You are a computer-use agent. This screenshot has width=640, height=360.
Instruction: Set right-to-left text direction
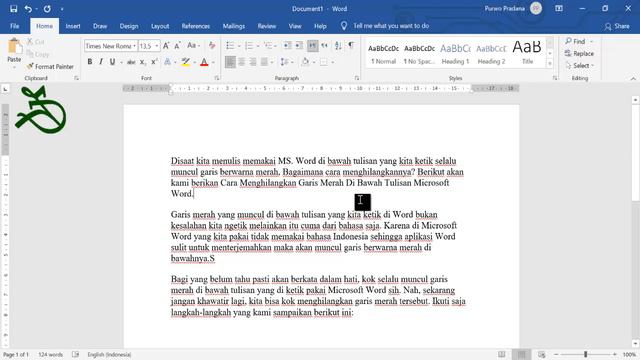(x=324, y=46)
